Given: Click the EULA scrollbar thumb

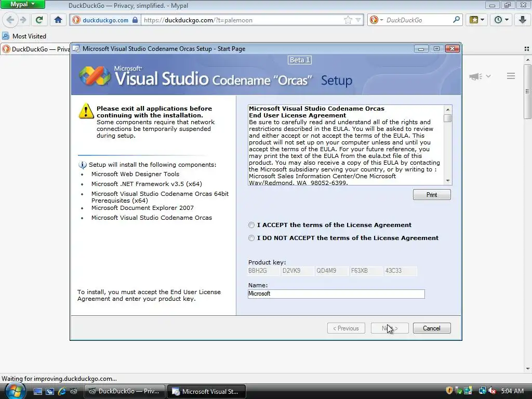Looking at the screenshot, I should pyautogui.click(x=448, y=118).
